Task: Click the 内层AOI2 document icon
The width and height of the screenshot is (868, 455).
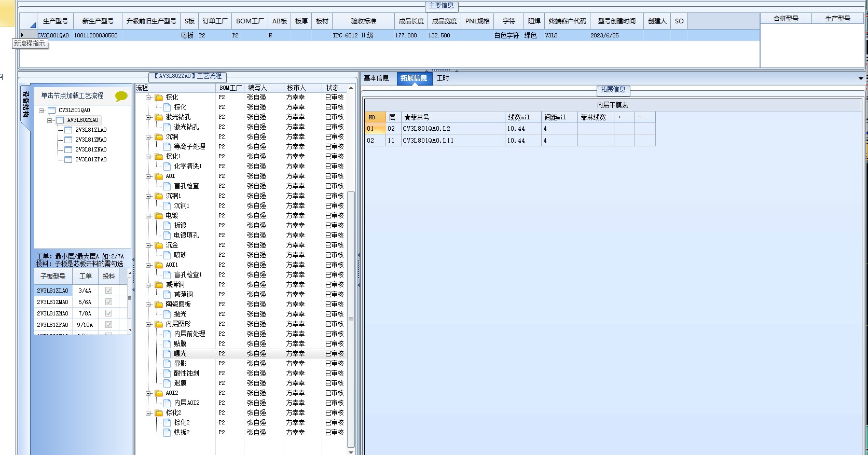Action: click(167, 403)
